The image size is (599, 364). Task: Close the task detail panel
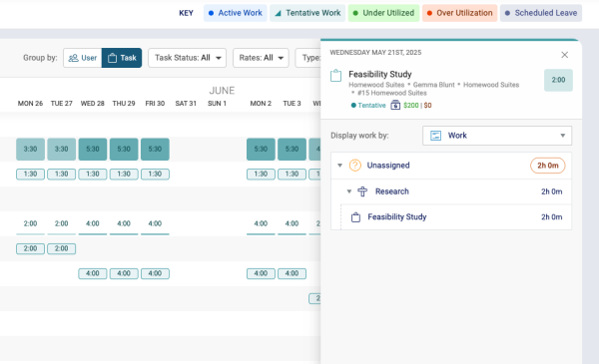(565, 55)
